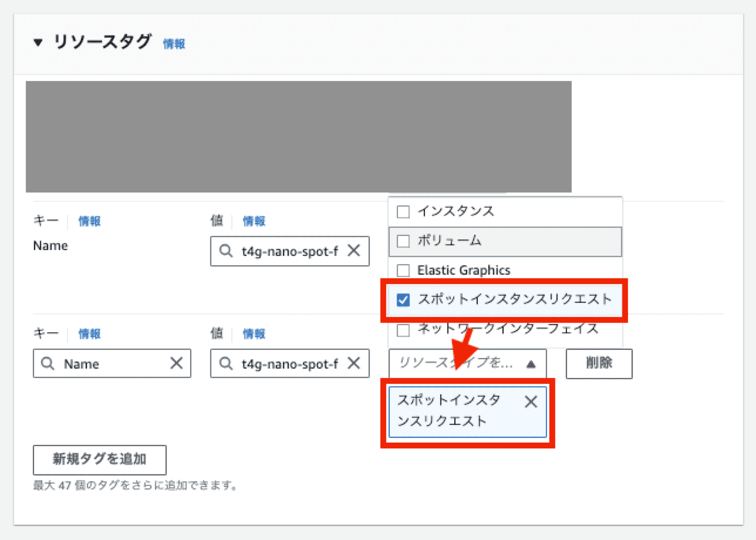The width and height of the screenshot is (756, 540).
Task: Collapse the リソースタグ section triangle
Action: click(38, 42)
